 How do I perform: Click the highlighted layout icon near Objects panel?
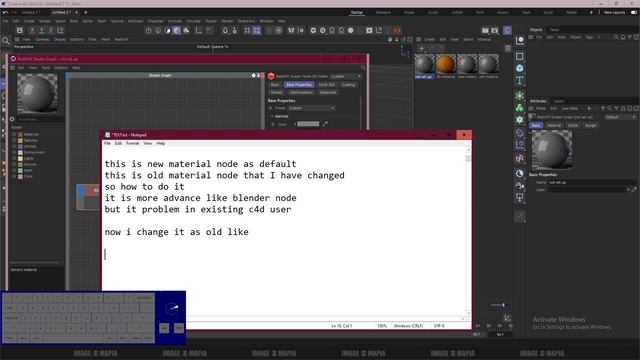(x=507, y=30)
